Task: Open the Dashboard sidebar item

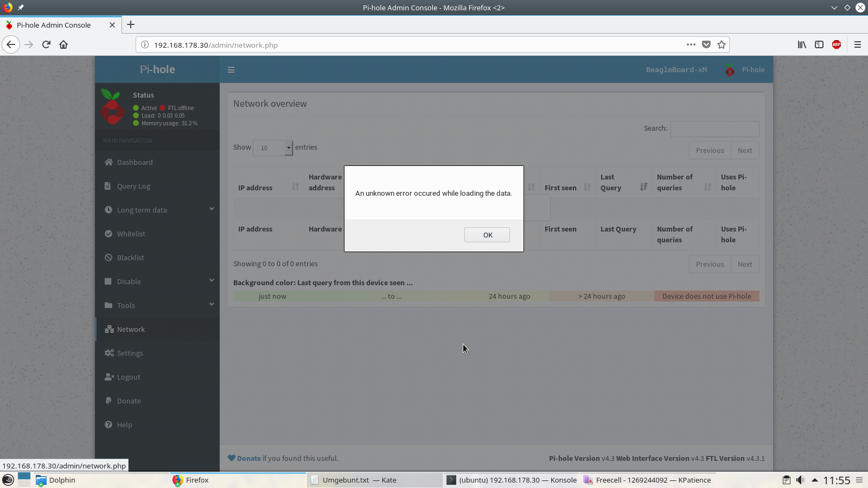Action: point(157,162)
